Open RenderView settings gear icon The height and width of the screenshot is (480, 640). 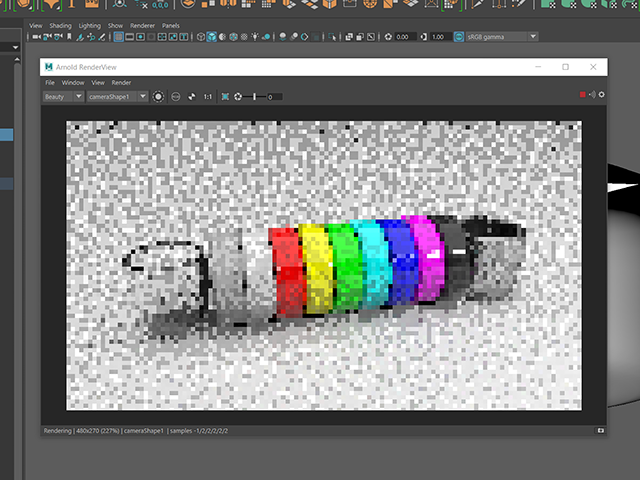pyautogui.click(x=602, y=95)
